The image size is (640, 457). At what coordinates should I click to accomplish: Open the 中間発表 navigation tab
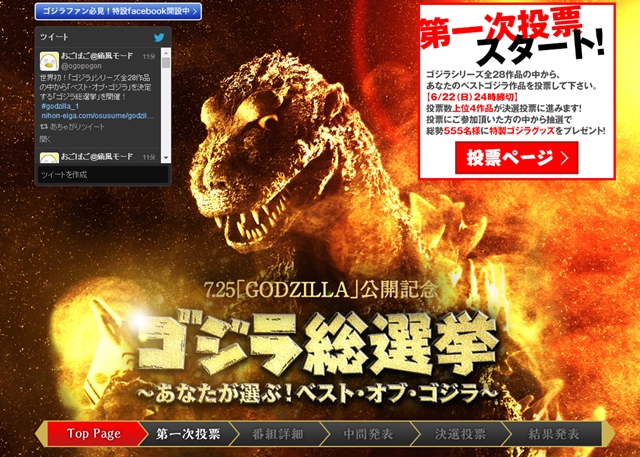point(368,433)
